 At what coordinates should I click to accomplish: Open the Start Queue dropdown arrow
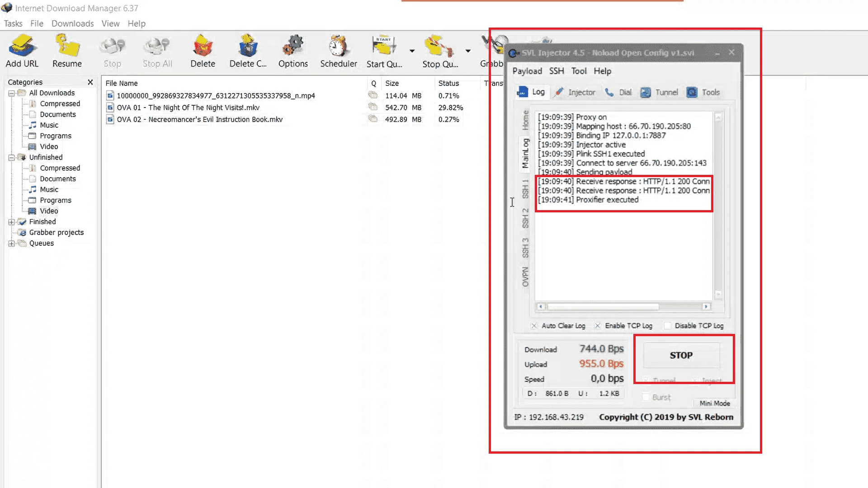pyautogui.click(x=412, y=51)
